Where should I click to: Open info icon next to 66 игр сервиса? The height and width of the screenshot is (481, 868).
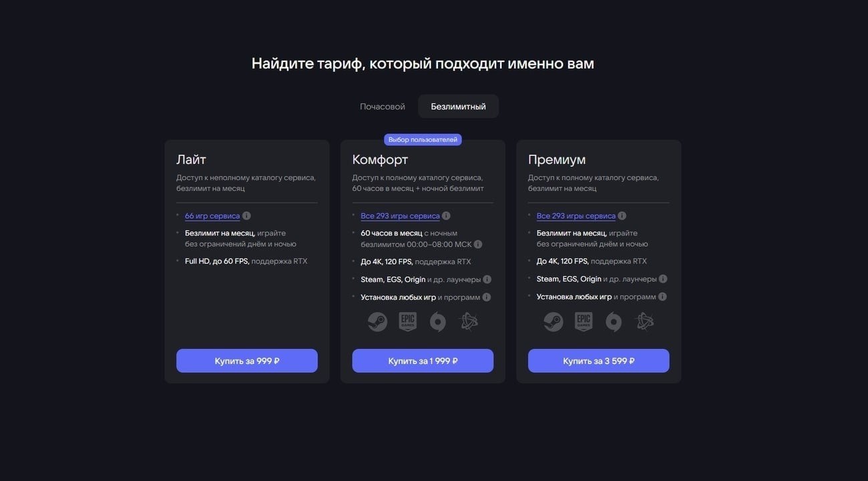coord(246,215)
